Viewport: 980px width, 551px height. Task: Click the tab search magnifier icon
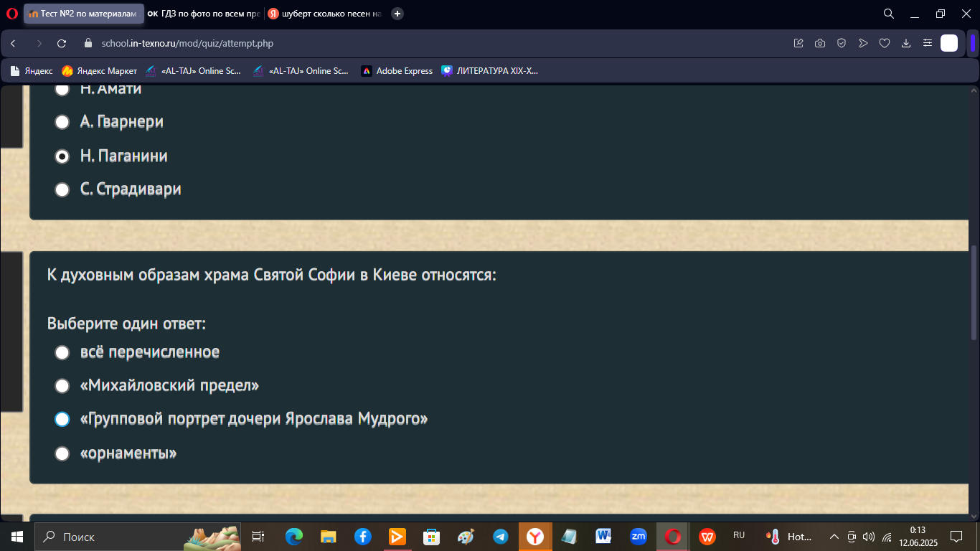[888, 14]
